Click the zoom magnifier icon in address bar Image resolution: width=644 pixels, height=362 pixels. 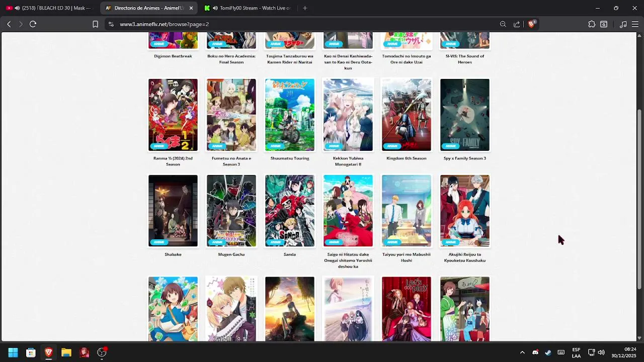click(x=503, y=24)
